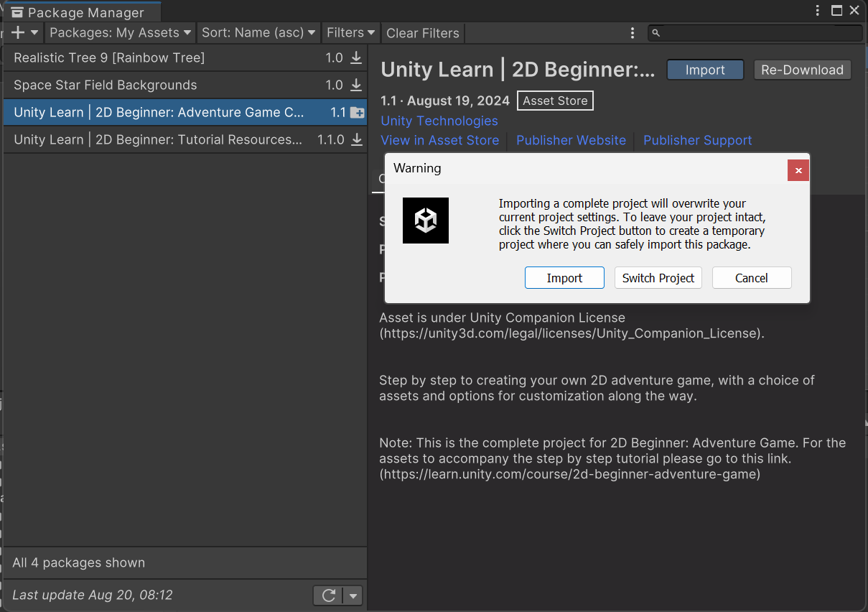This screenshot has width=868, height=612.
Task: Click download icon for Realistic Tree 9
Action: pyautogui.click(x=356, y=58)
